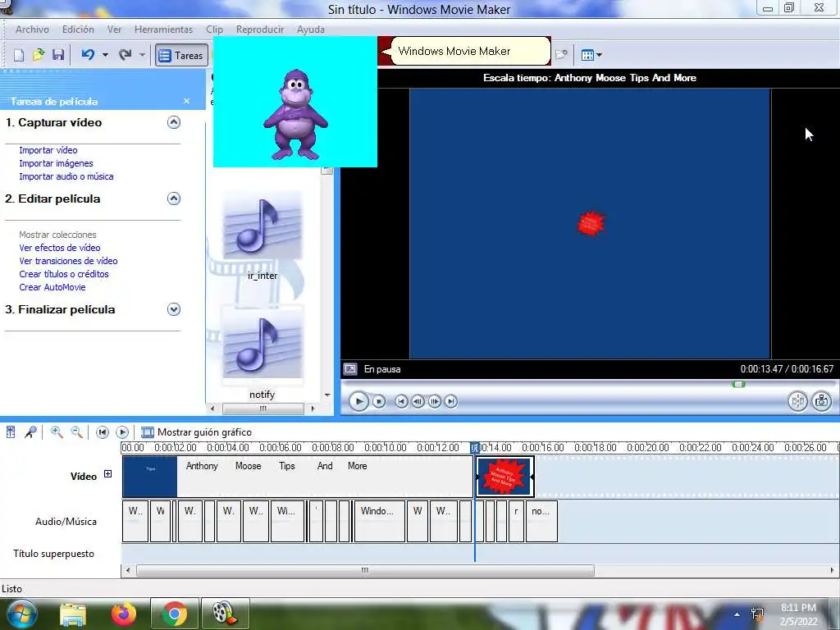Select the Windo... audio clip
The width and height of the screenshot is (840, 630).
[x=379, y=521]
